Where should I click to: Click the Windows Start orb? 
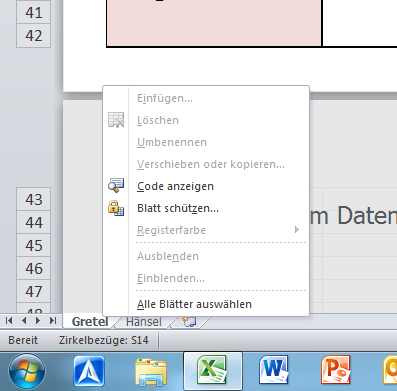point(27,371)
